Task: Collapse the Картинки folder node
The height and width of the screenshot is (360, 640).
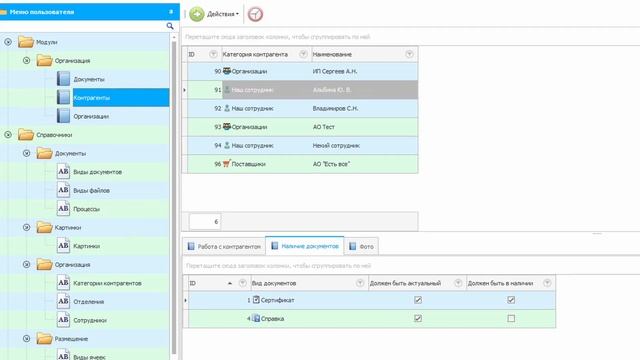Action: pyautogui.click(x=27, y=227)
